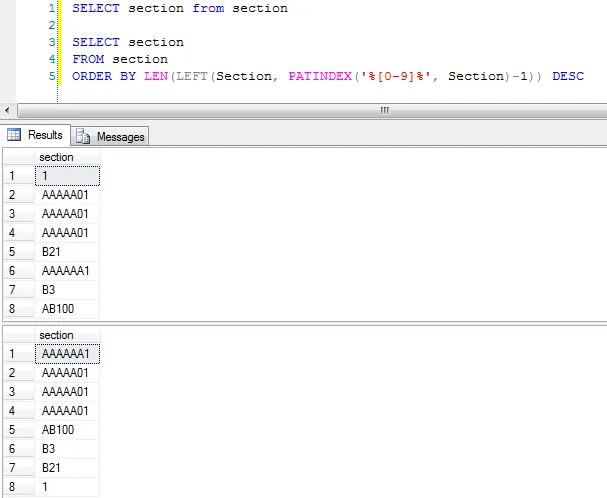Click row header 5 of second grid
Image resolution: width=607 pixels, height=498 pixels.
[19, 430]
